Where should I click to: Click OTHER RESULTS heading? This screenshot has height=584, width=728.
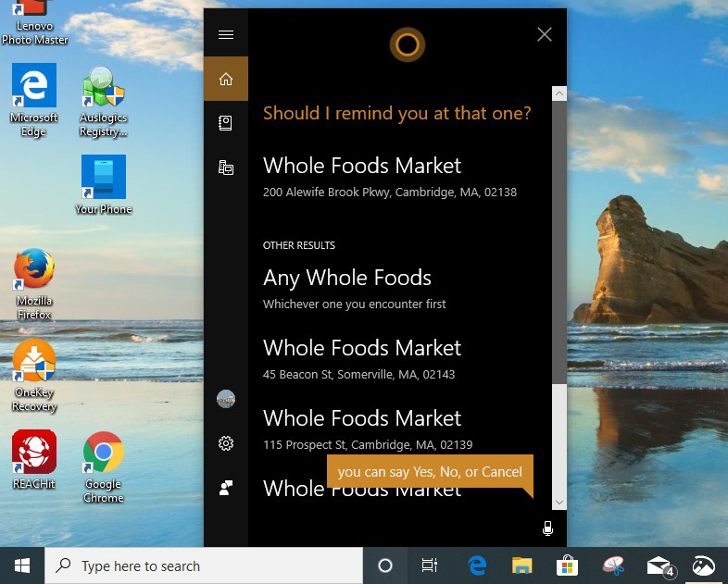pyautogui.click(x=299, y=245)
